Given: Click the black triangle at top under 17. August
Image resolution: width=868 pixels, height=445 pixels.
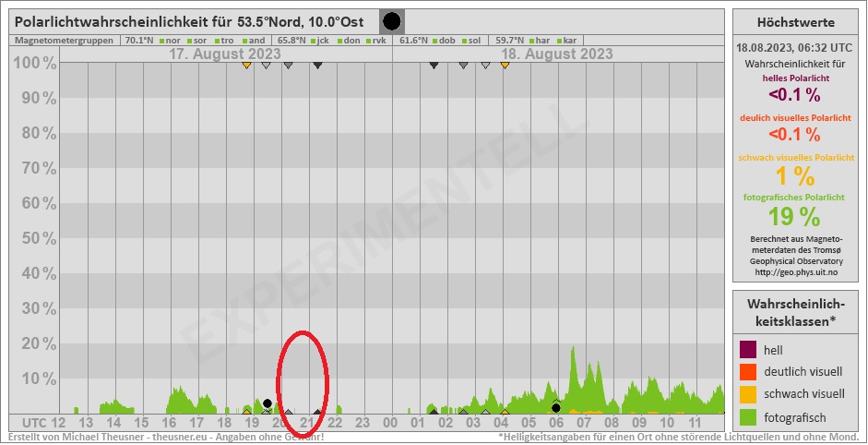Looking at the screenshot, I should 317,66.
